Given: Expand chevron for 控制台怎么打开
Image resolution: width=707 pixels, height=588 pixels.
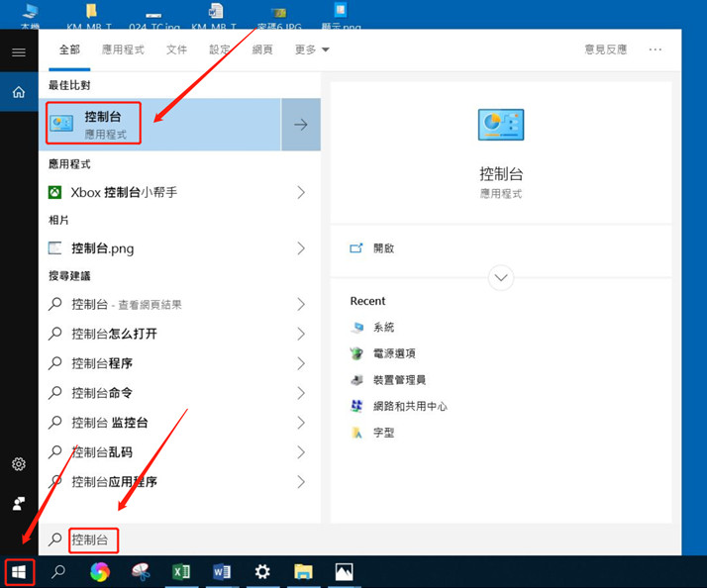Looking at the screenshot, I should coord(301,334).
